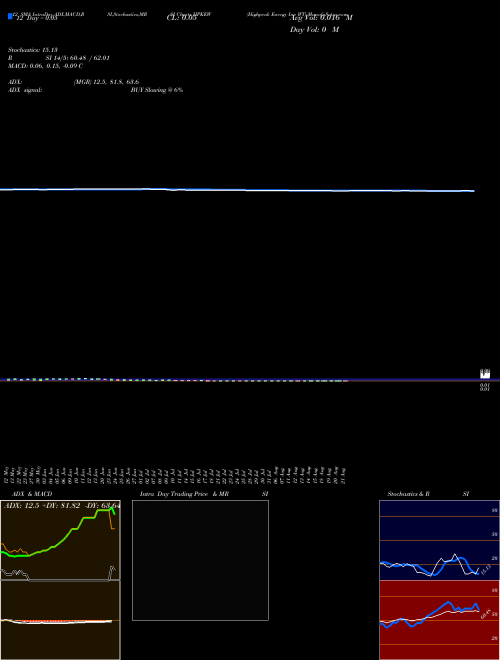The width and height of the screenshot is (500, 660).
Task: Click the "Stochastics & R" panel title
Action: (x=408, y=494)
